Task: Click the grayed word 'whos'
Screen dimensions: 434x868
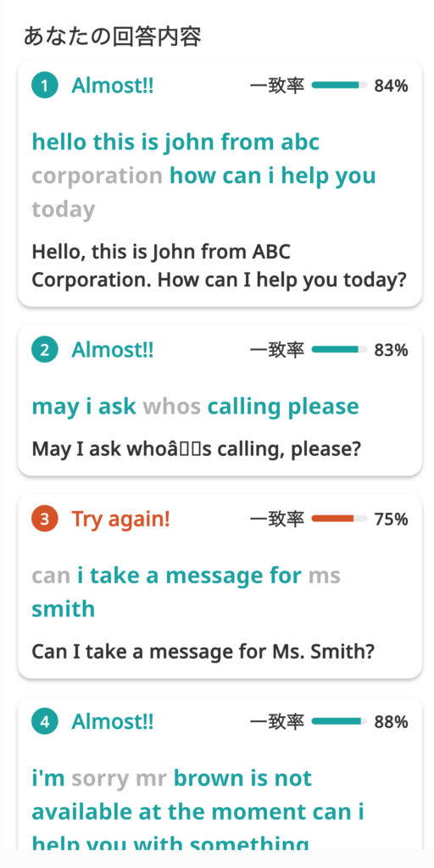Action: 171,406
